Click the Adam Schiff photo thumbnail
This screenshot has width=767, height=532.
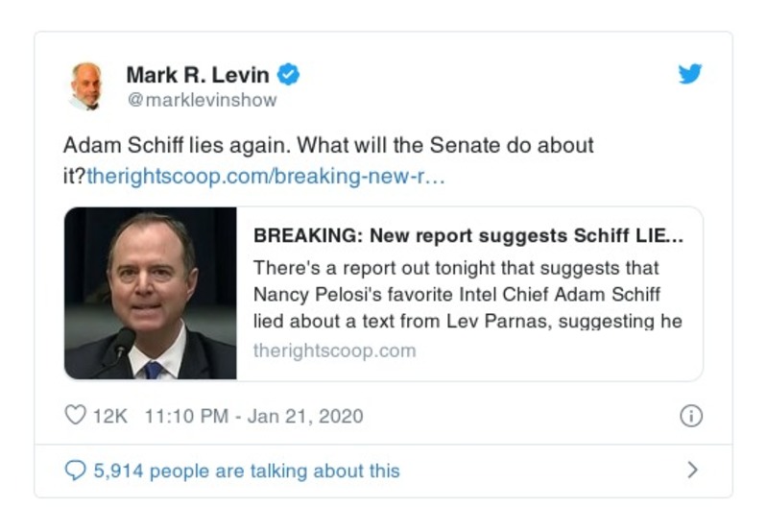(150, 294)
